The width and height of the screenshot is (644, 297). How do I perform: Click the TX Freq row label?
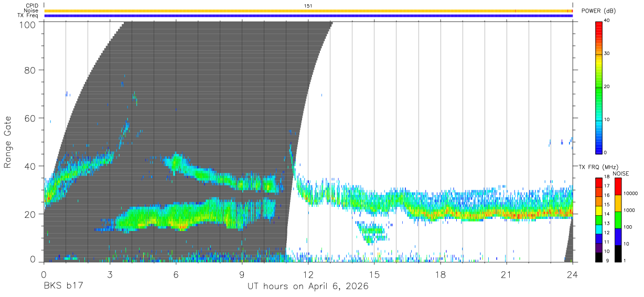(28, 16)
